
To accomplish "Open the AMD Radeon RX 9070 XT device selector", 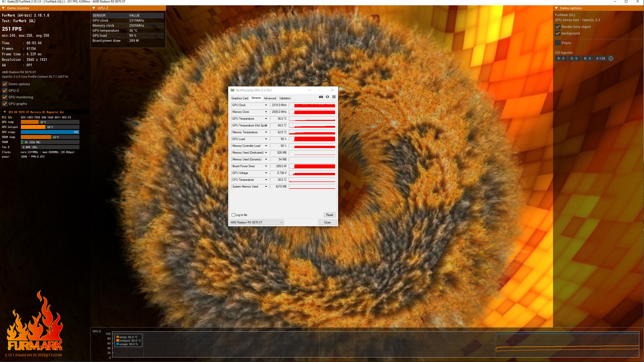I will 256,222.
